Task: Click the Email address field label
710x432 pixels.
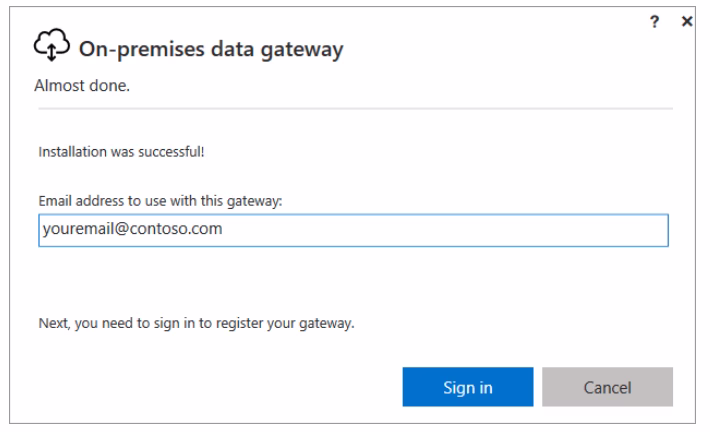Action: tap(160, 201)
